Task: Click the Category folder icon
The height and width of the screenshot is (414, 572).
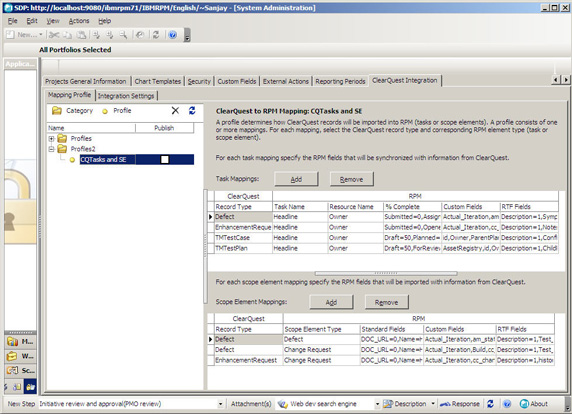Action: pyautogui.click(x=57, y=110)
